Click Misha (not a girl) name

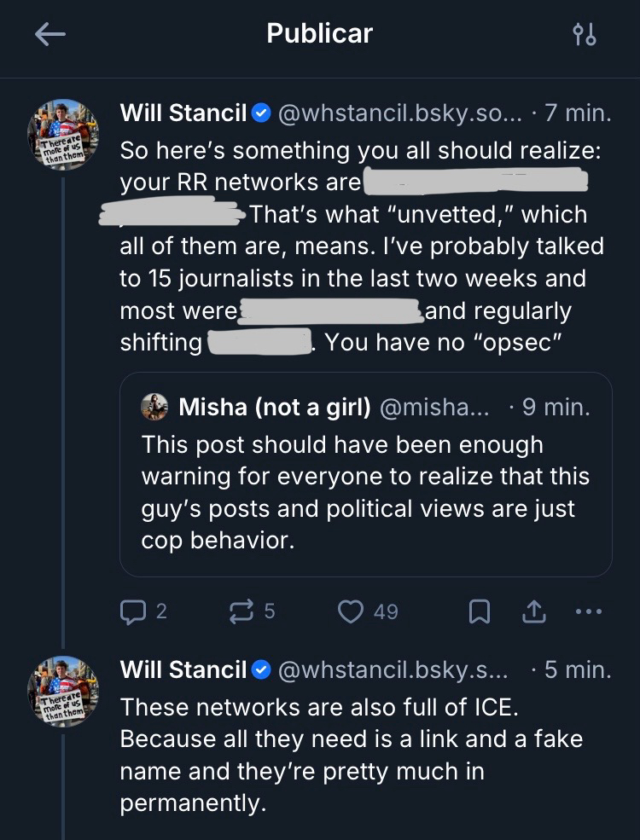275,407
